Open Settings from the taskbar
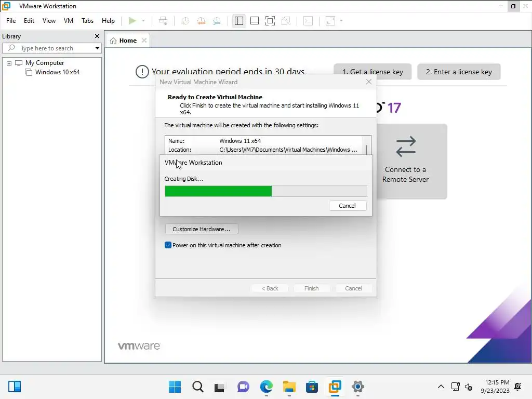Viewport: 532px width, 399px height. [357, 387]
